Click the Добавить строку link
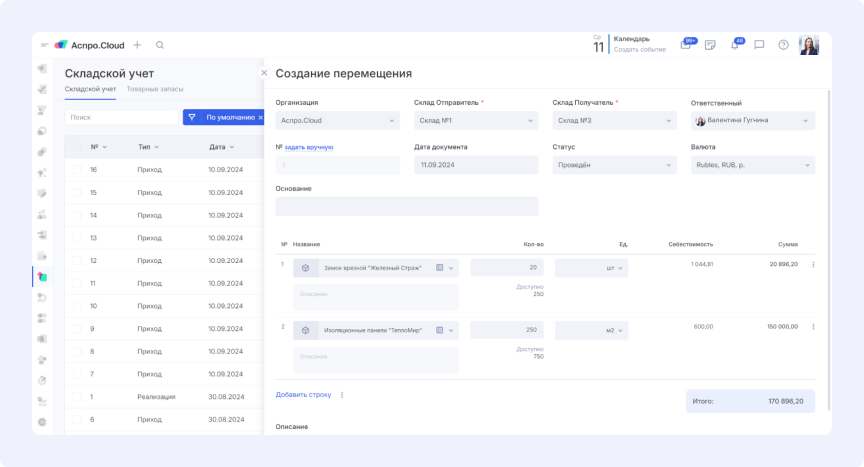This screenshot has width=864, height=467. pos(303,395)
